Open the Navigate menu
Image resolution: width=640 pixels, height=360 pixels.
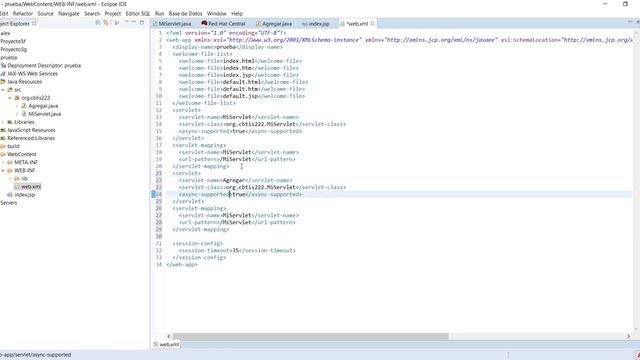pos(69,13)
